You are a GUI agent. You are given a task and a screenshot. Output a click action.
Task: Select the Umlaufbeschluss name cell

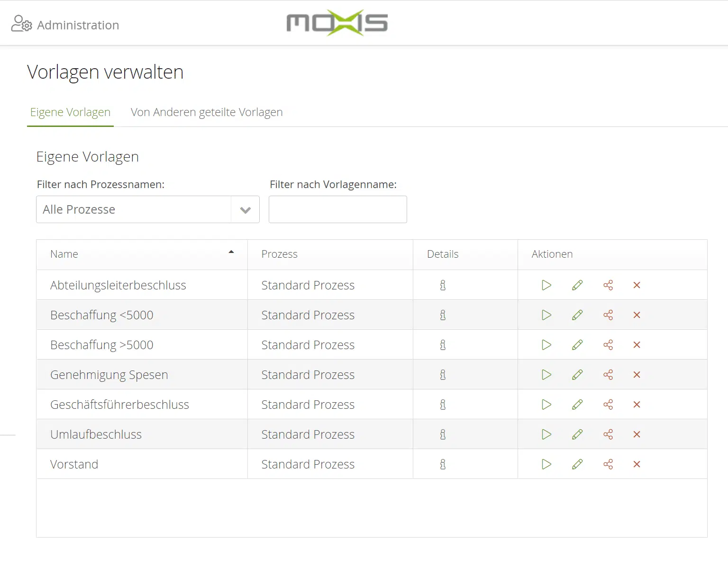coord(142,434)
